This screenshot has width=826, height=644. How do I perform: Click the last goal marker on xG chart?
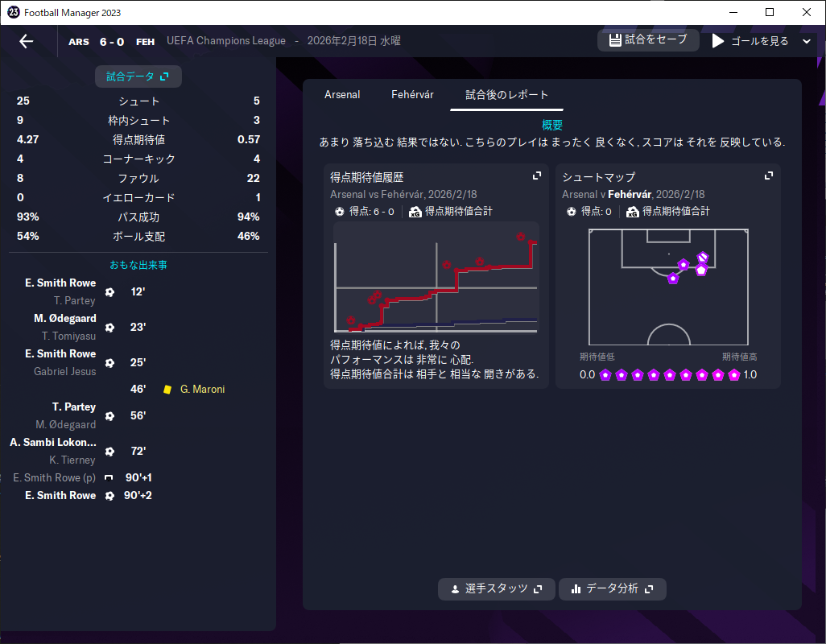pyautogui.click(x=520, y=237)
